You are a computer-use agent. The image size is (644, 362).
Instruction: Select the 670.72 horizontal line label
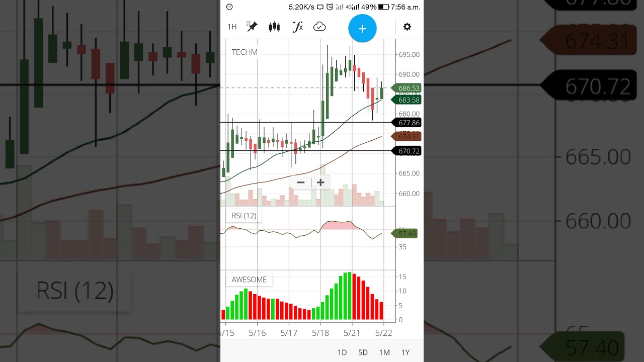[407, 151]
